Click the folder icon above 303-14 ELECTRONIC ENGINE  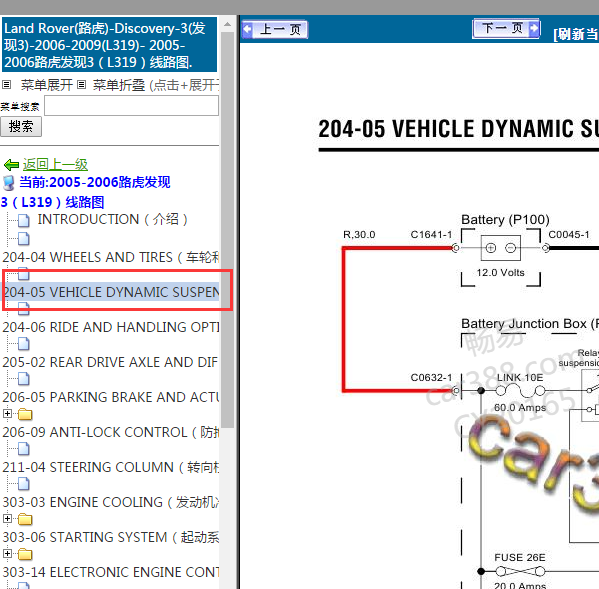(25, 554)
